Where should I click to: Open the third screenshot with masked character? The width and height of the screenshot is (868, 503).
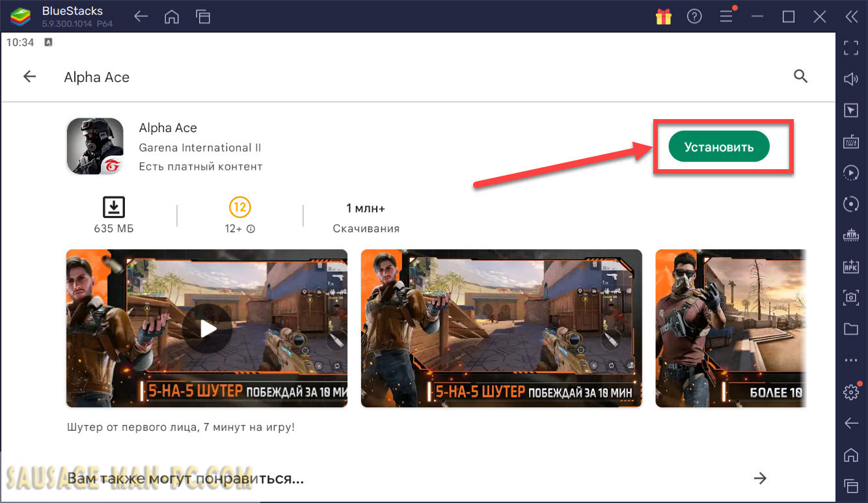click(731, 329)
